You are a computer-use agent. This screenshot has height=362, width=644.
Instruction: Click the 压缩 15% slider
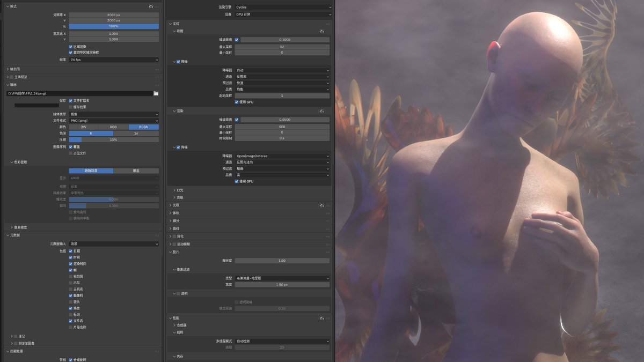click(114, 139)
